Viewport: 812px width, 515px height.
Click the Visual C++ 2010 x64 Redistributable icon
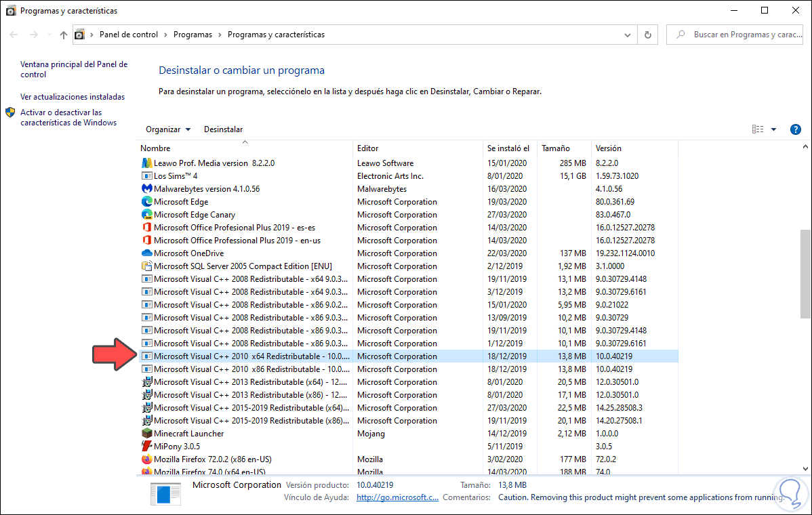[x=147, y=356]
